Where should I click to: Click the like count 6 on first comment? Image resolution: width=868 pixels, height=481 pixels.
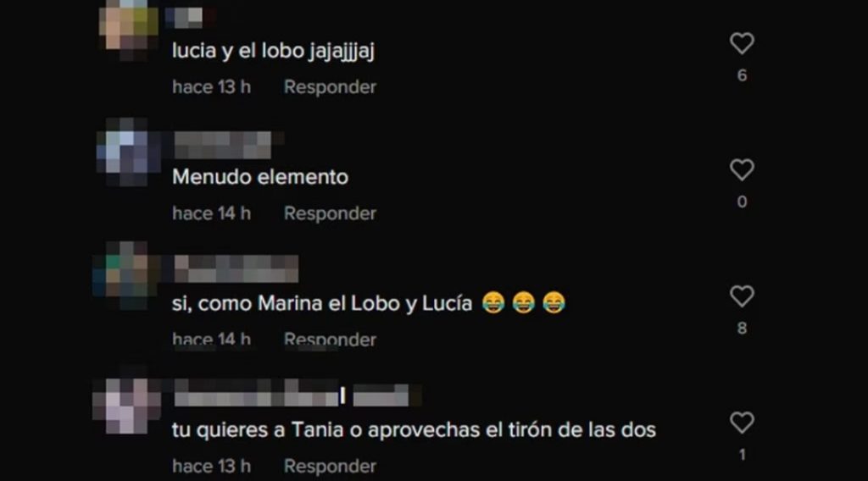point(742,75)
